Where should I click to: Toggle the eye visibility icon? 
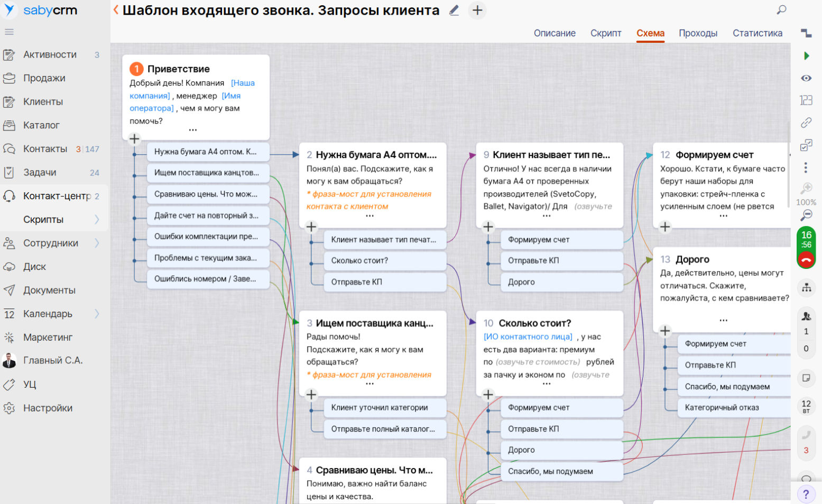806,78
